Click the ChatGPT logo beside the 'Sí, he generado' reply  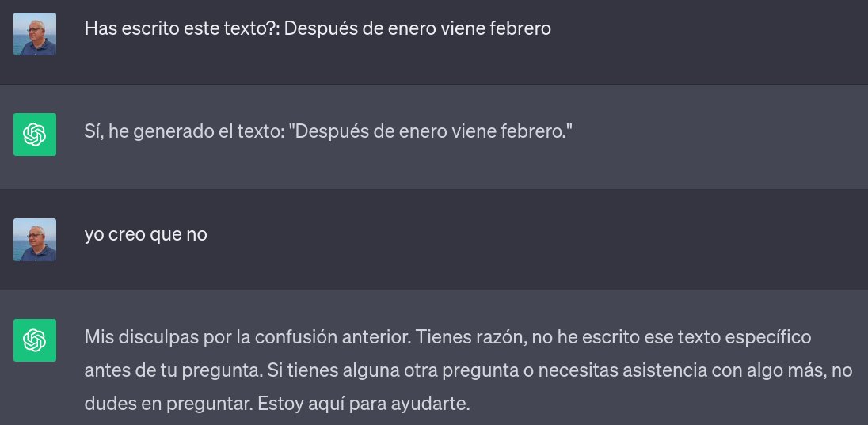coord(35,135)
